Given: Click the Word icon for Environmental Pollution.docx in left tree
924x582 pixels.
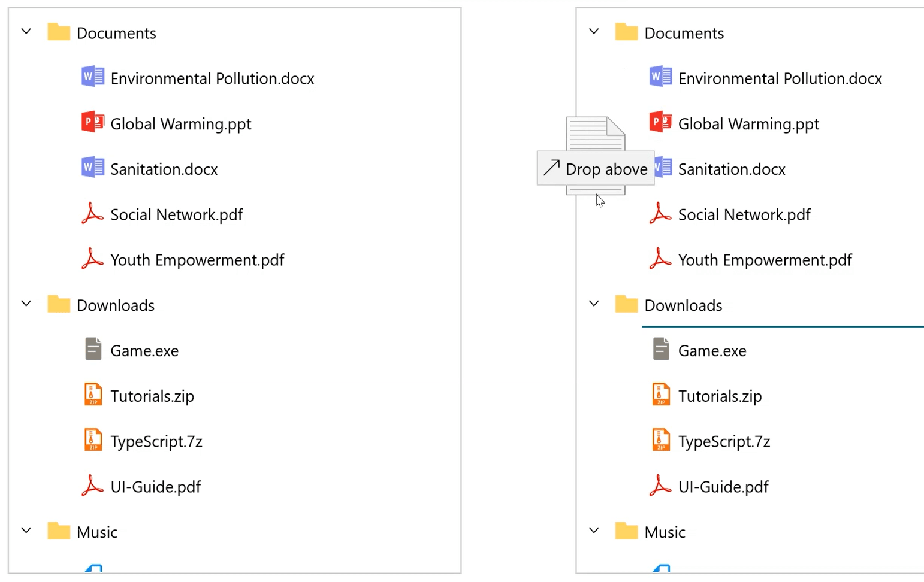Looking at the screenshot, I should coord(93,77).
